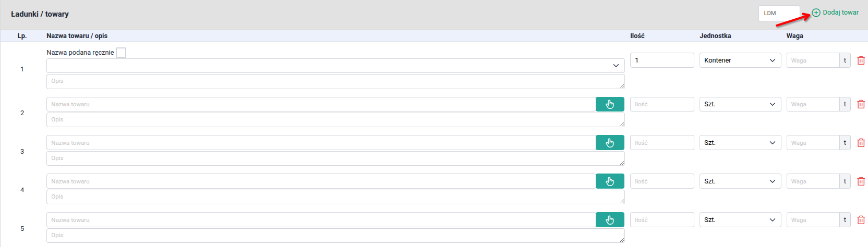The width and height of the screenshot is (868, 247).
Task: Open the product name dropdown in row 1
Action: [x=335, y=66]
